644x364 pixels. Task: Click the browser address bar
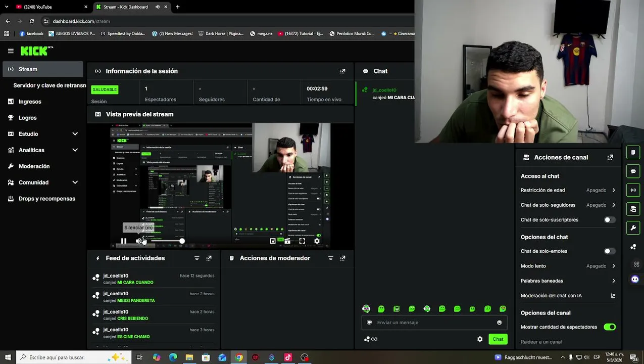pos(227,21)
